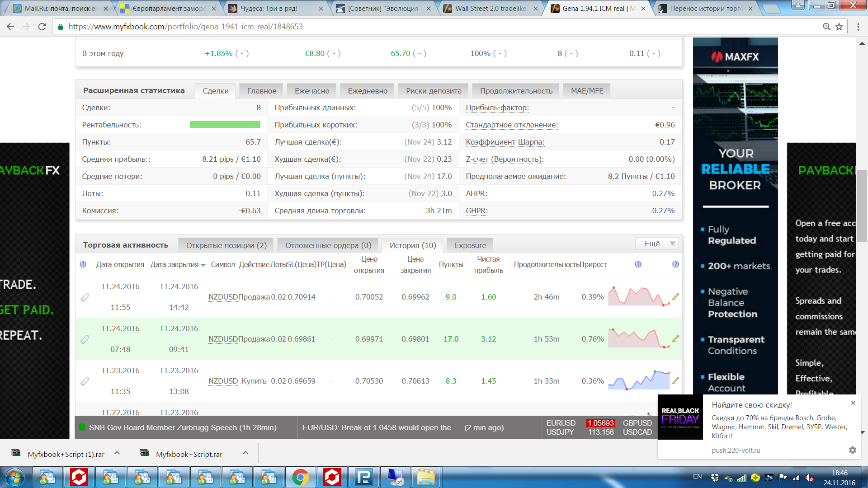Switch to Перенос истории browser tab

pos(705,9)
